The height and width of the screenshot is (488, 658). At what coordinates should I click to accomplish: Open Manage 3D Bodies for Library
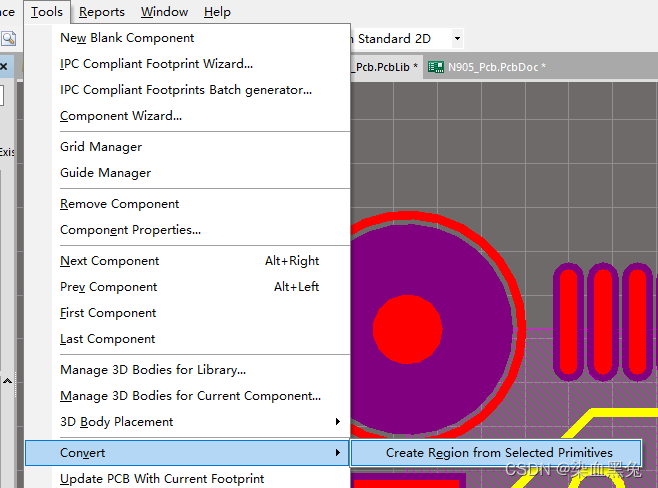(x=187, y=370)
